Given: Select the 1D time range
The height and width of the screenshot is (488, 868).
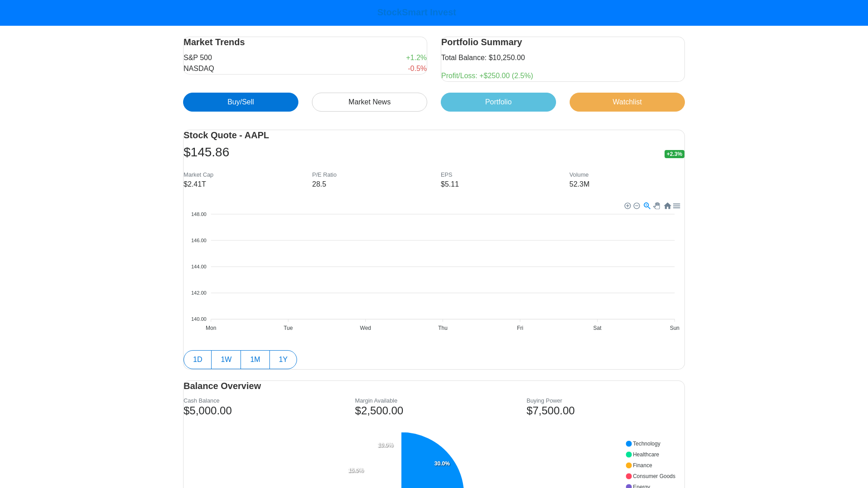Looking at the screenshot, I should [198, 360].
